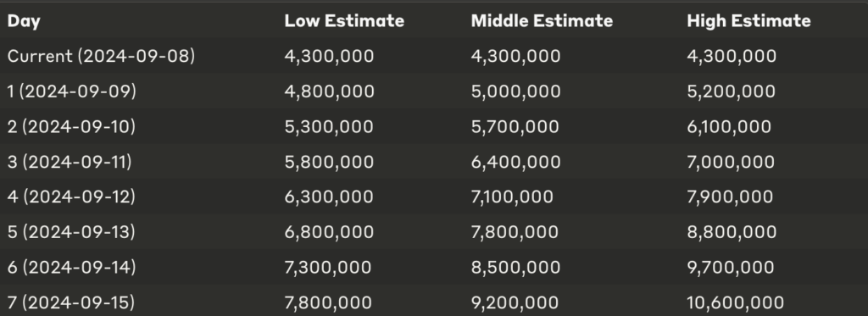Select the 4 (2024-09-12) day cell
The image size is (868, 316).
[71, 197]
